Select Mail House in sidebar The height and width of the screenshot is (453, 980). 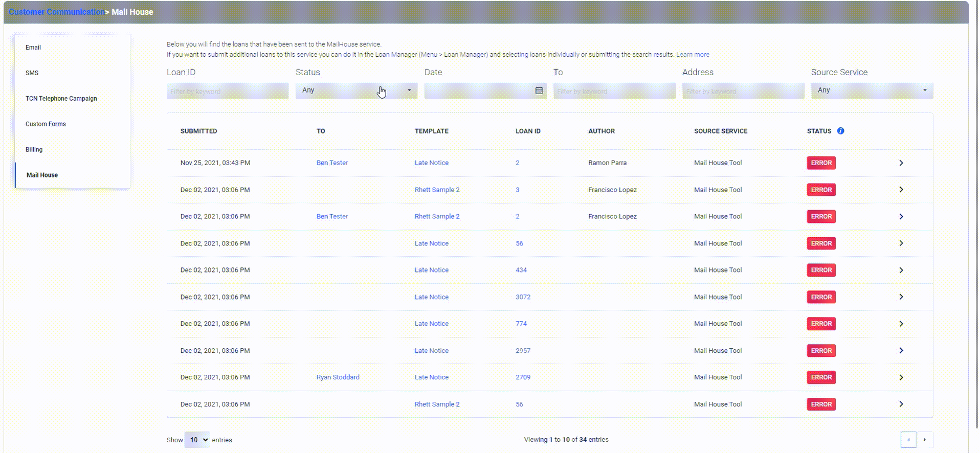[42, 175]
